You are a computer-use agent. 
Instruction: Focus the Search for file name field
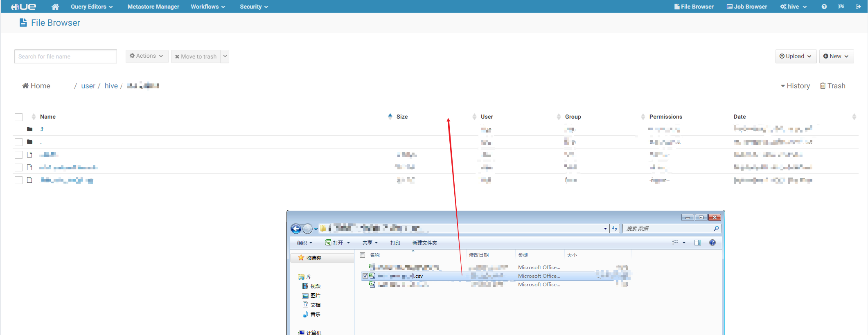65,56
